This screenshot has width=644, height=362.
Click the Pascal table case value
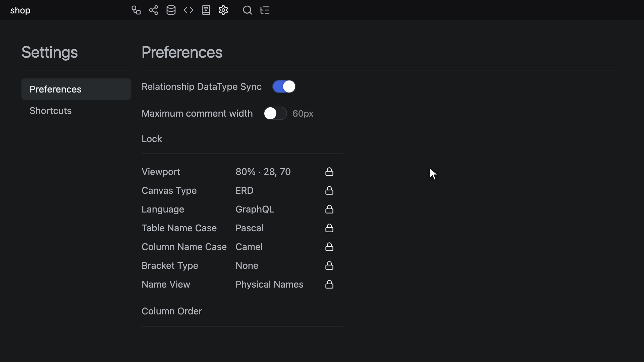point(250,228)
